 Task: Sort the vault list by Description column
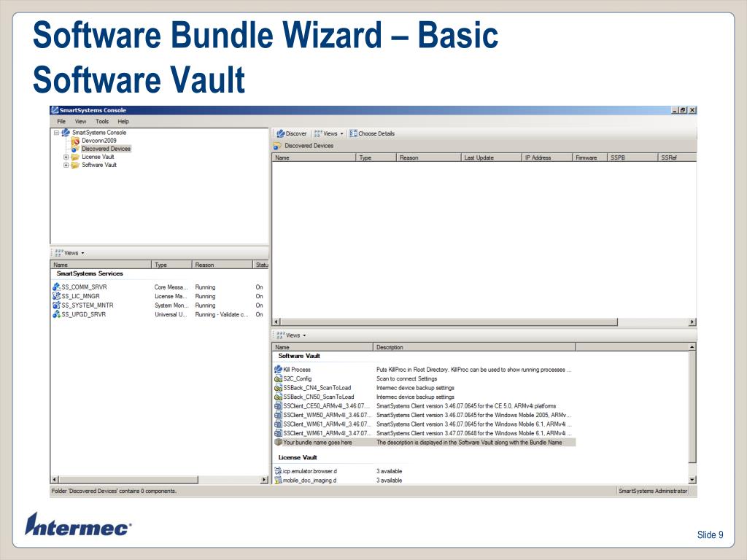point(474,347)
